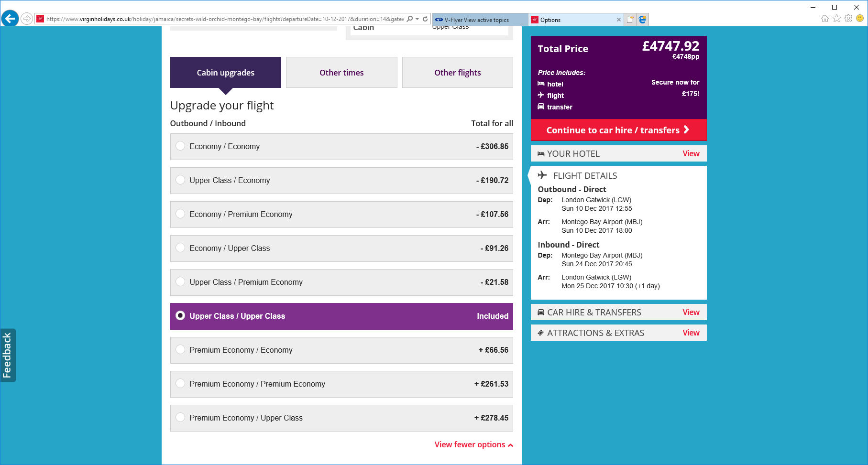
Task: Click the - £306.85 price text
Action: [x=492, y=147]
